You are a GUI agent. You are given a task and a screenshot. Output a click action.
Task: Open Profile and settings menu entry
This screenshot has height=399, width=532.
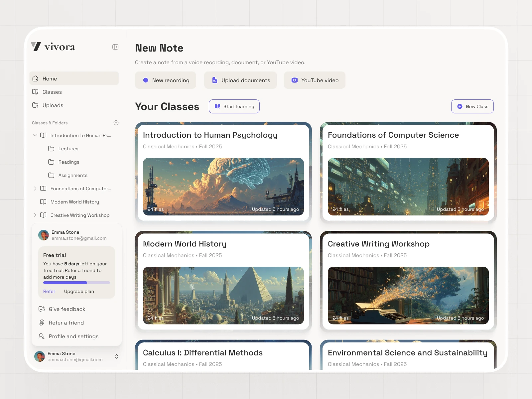(x=76, y=336)
